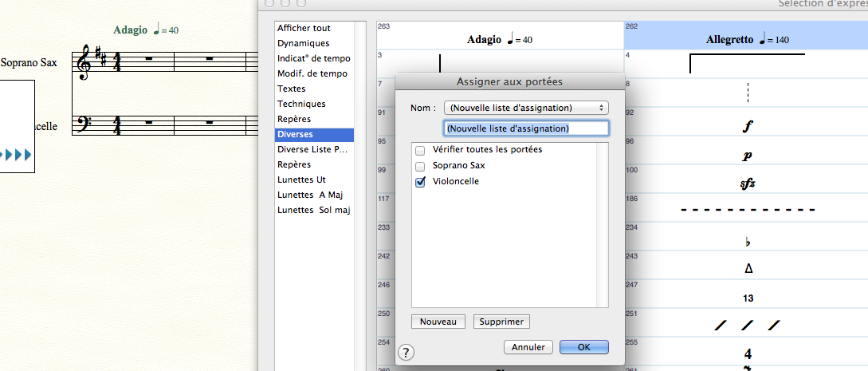This screenshot has width=868, height=371.
Task: Click the help question mark icon
Action: coord(406,353)
